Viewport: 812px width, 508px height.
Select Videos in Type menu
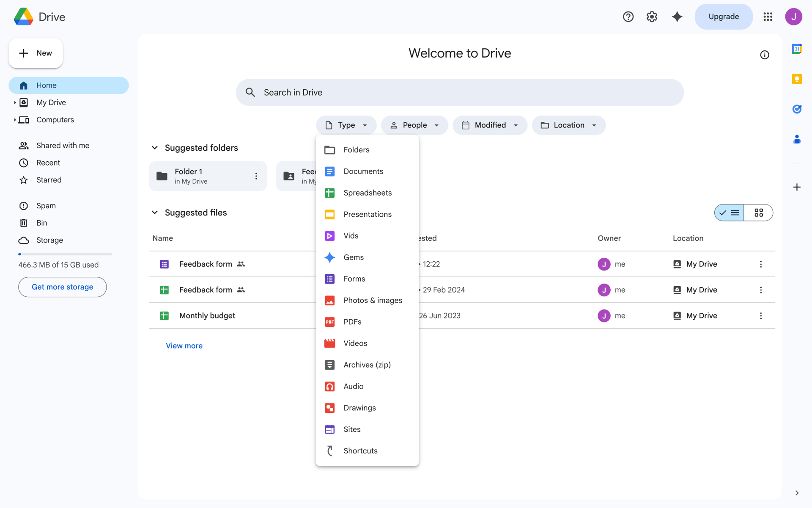pyautogui.click(x=367, y=343)
